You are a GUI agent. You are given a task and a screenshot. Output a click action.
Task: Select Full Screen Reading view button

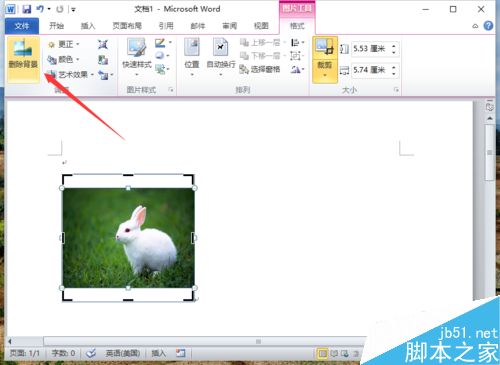(x=334, y=353)
